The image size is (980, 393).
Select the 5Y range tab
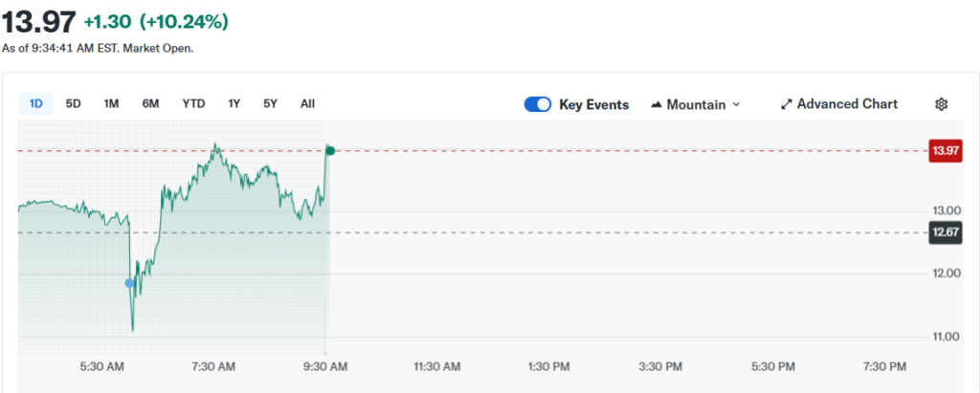[x=271, y=103]
